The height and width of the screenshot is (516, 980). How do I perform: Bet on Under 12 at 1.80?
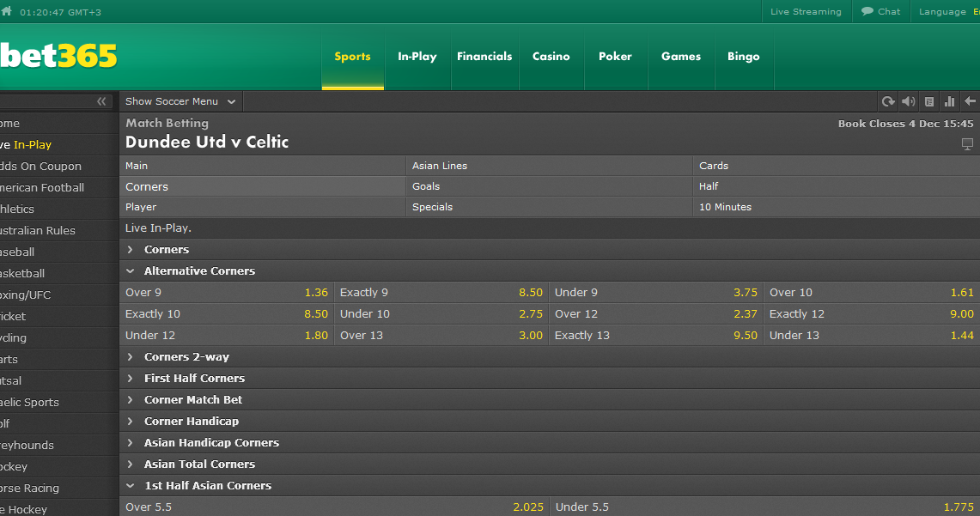[x=226, y=336]
